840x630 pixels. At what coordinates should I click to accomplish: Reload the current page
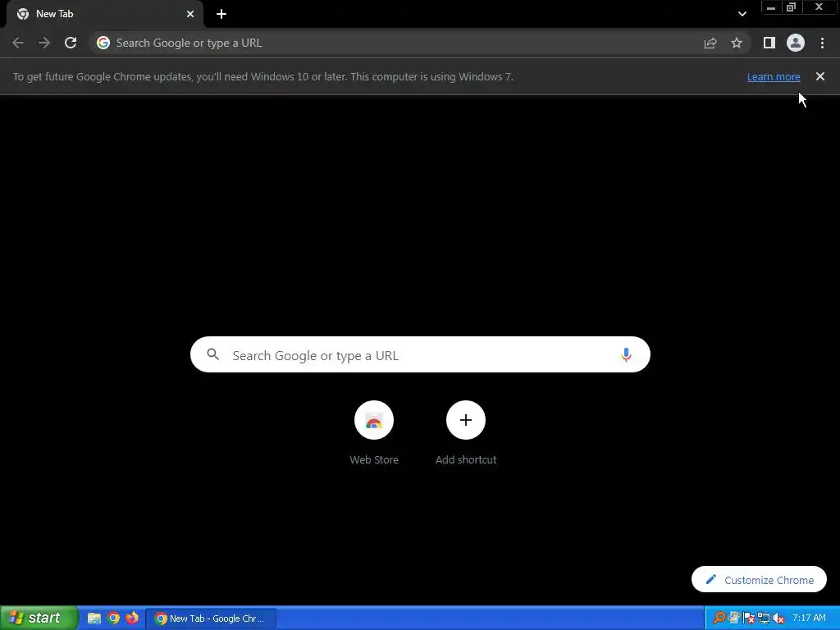click(71, 43)
